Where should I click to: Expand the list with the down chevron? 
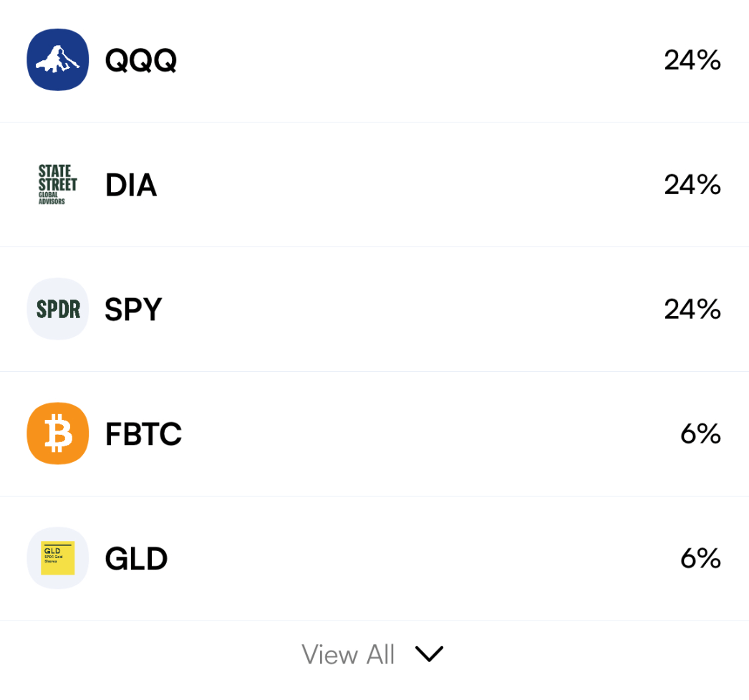[x=430, y=654]
